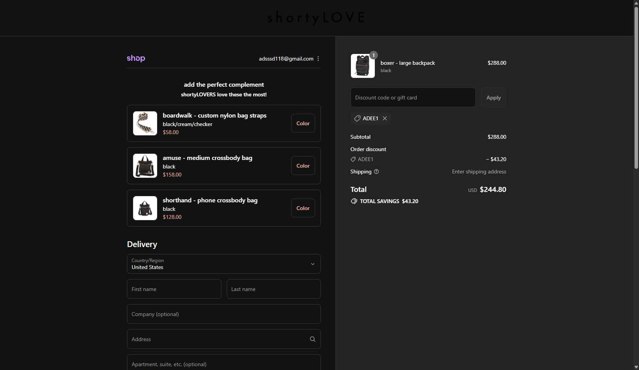The image size is (639, 370).
Task: Click the $58.00 price on boardwalk straps
Action: [171, 132]
